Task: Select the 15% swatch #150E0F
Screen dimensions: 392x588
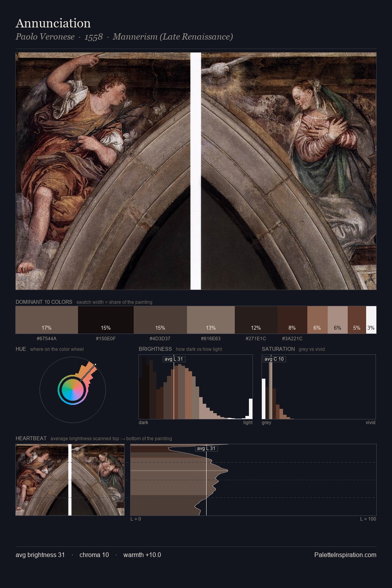Action: 106,320
